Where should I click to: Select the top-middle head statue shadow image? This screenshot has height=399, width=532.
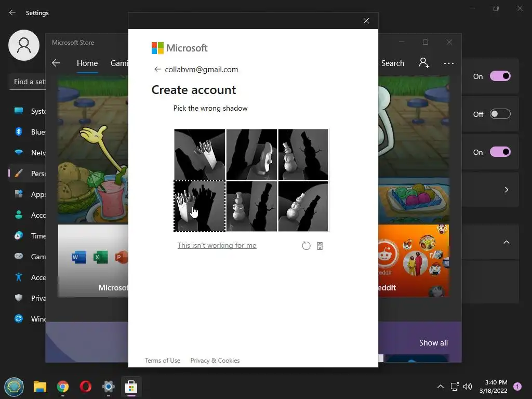(251, 154)
